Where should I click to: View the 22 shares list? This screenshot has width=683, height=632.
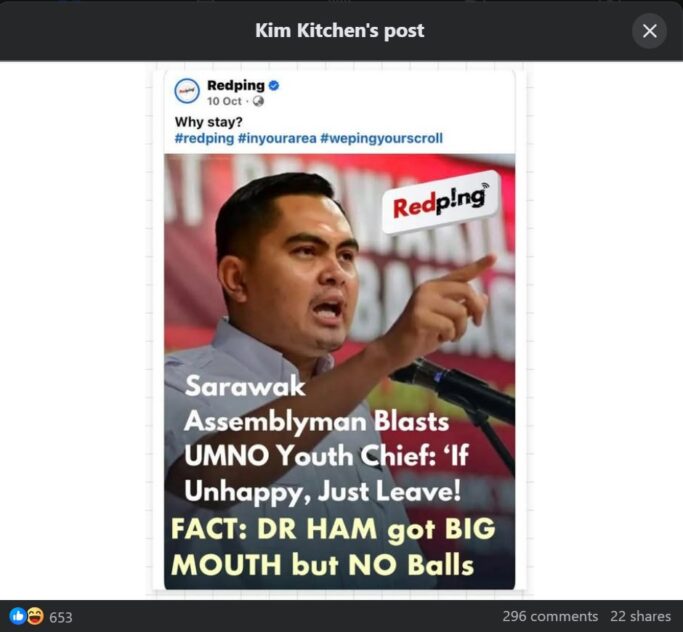(640, 616)
